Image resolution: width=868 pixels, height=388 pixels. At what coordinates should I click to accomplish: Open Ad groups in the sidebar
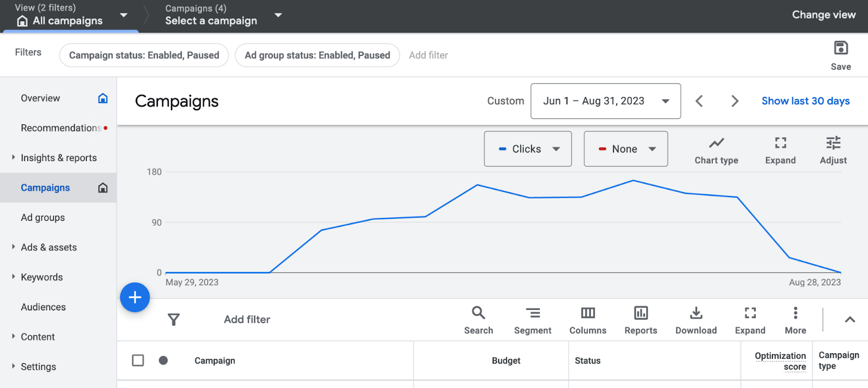tap(43, 218)
